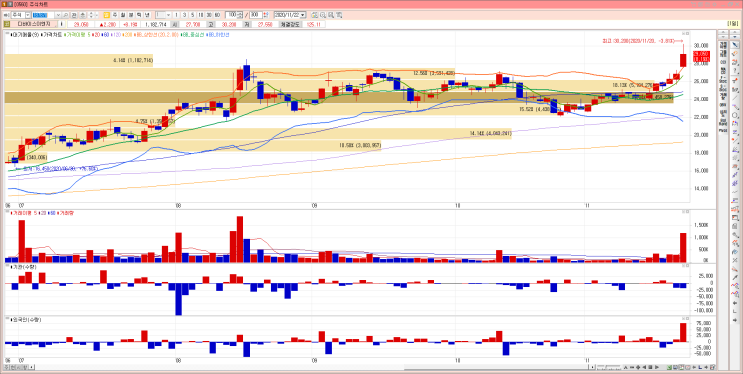743x374 pixels.
Task: Click the L-shaped tool icon in sidebar
Action: 735,311
